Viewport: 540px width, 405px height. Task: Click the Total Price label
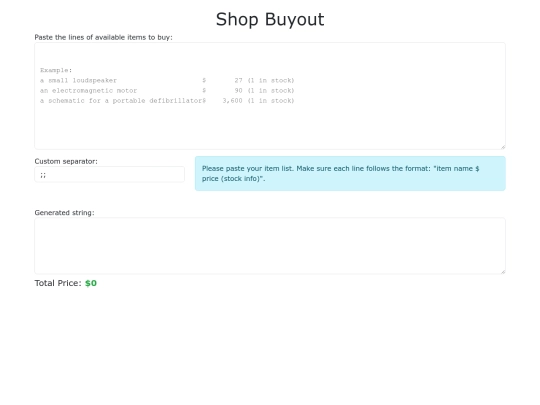click(x=58, y=283)
